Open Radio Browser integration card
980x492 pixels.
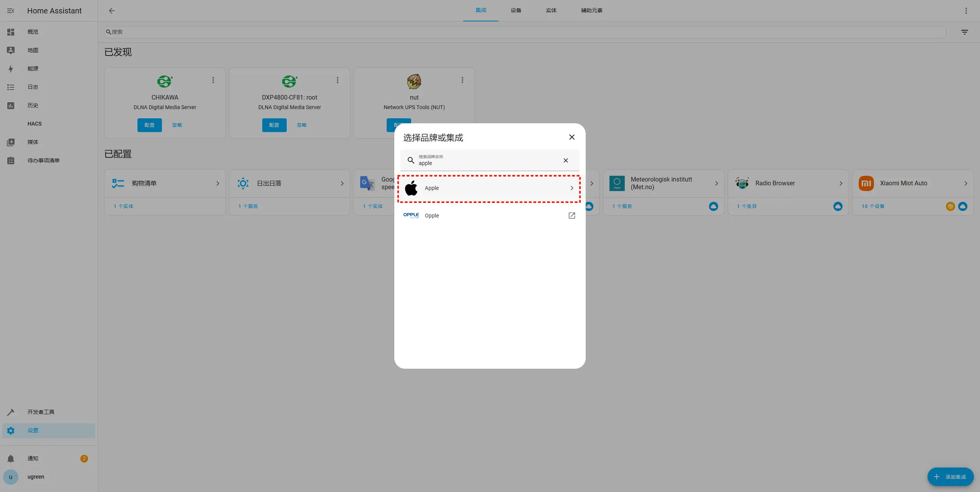pos(788,183)
